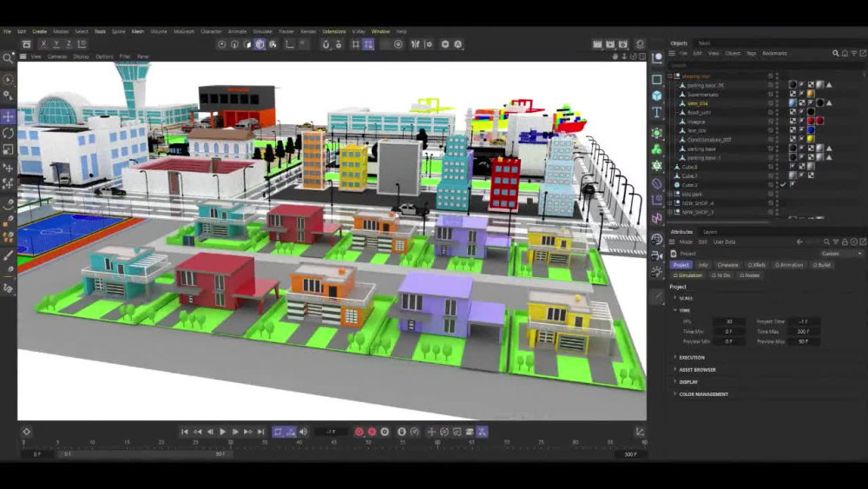
Task: Open the Simulation project tab
Action: click(x=687, y=275)
